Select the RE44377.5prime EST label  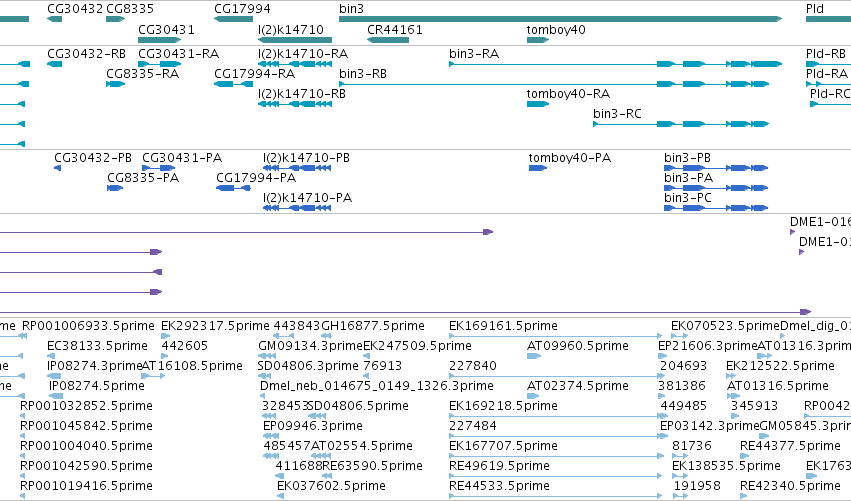pyautogui.click(x=790, y=446)
